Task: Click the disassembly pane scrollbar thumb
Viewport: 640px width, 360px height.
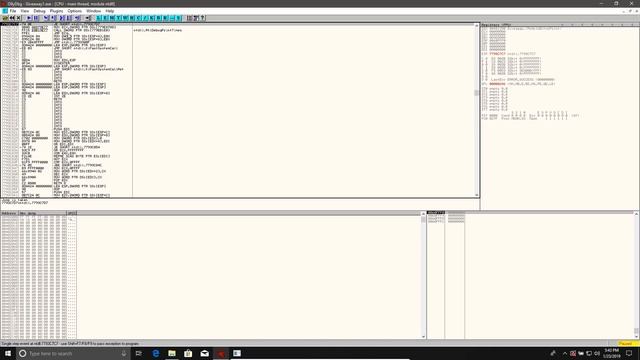Action: [476, 93]
